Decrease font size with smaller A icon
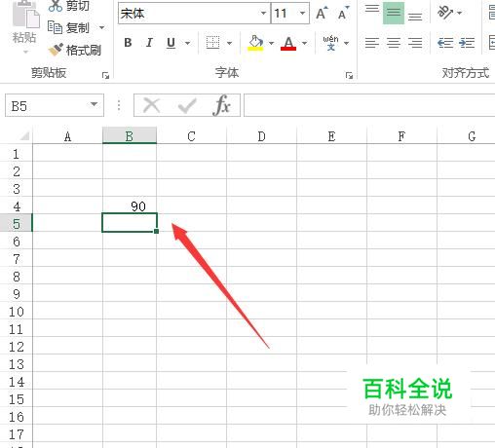Screen dimensions: 495x448 coord(343,14)
